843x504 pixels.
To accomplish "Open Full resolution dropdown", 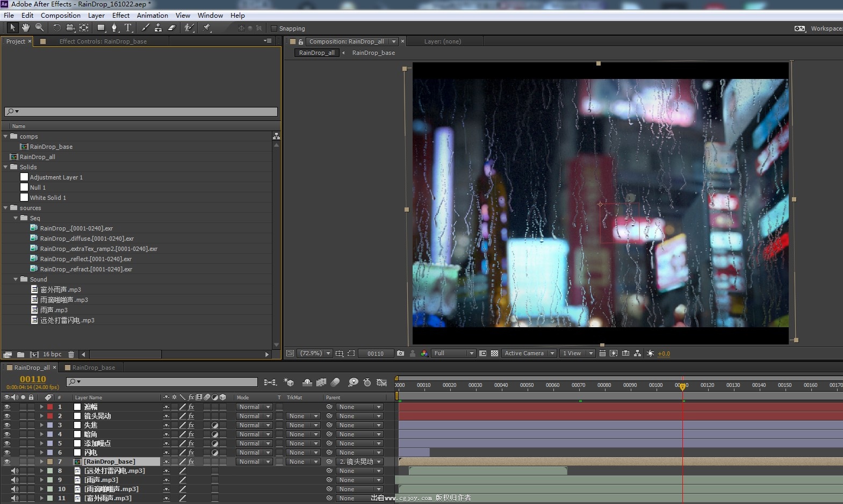I will [454, 354].
